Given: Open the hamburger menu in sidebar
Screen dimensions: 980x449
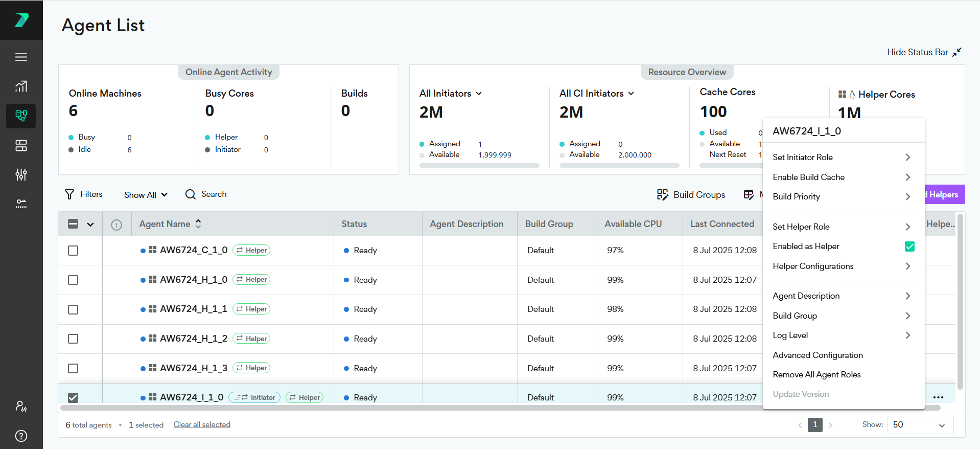Looking at the screenshot, I should coord(21,57).
